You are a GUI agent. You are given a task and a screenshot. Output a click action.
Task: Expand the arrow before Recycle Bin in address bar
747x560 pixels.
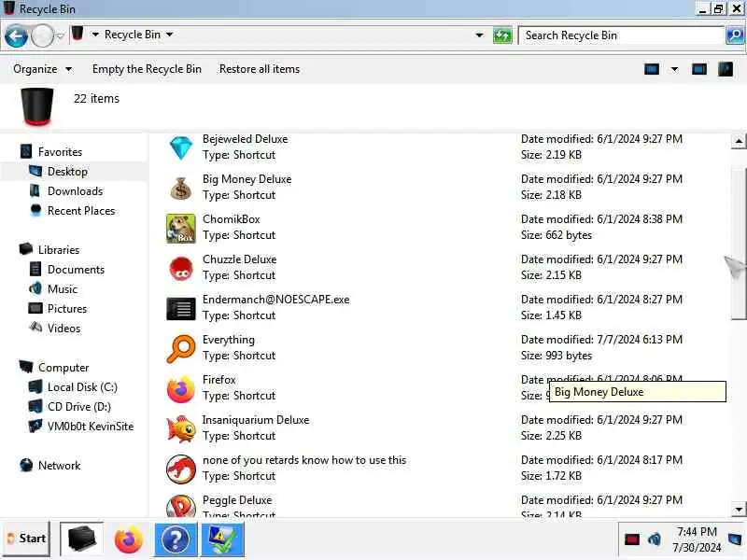click(x=95, y=35)
